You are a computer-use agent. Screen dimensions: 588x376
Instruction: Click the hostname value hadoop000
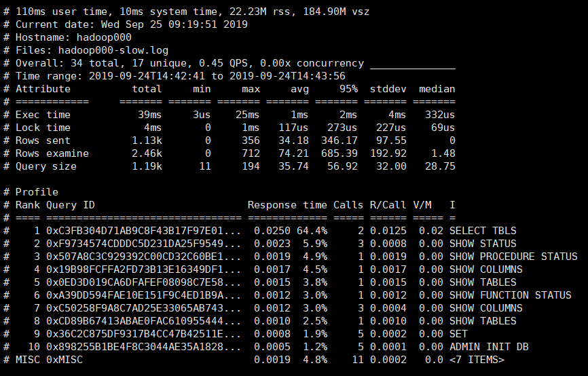pyautogui.click(x=104, y=37)
